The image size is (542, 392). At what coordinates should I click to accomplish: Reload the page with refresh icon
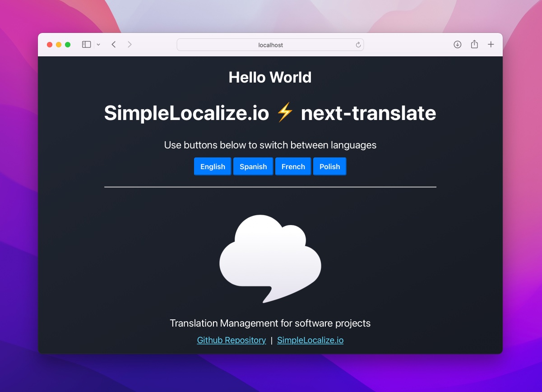click(358, 45)
